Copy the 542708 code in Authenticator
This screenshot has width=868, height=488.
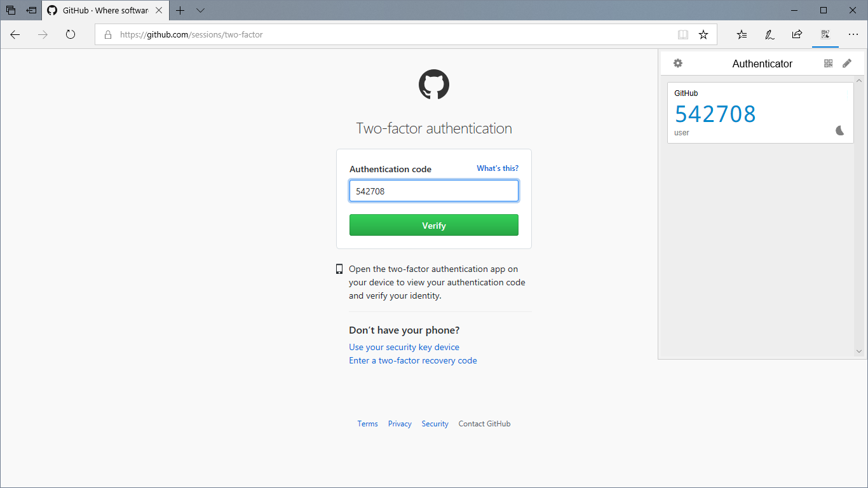tap(715, 114)
